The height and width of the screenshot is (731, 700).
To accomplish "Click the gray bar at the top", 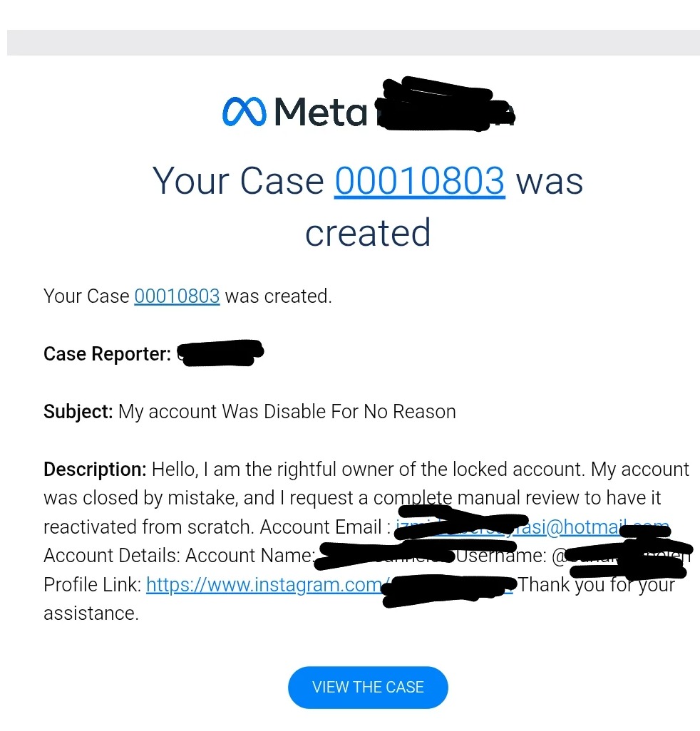I will point(353,43).
